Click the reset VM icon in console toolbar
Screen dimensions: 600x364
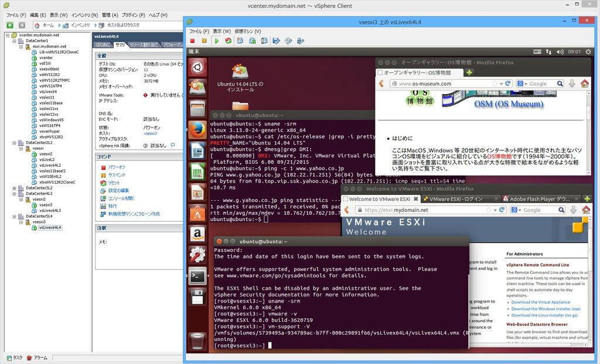point(229,40)
